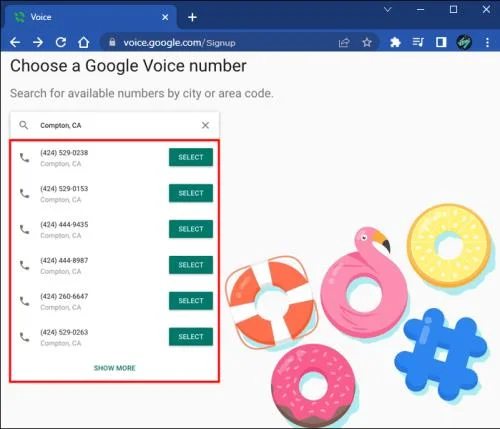500x429 pixels.
Task: Bookmark this page with the star icon
Action: pyautogui.click(x=367, y=43)
